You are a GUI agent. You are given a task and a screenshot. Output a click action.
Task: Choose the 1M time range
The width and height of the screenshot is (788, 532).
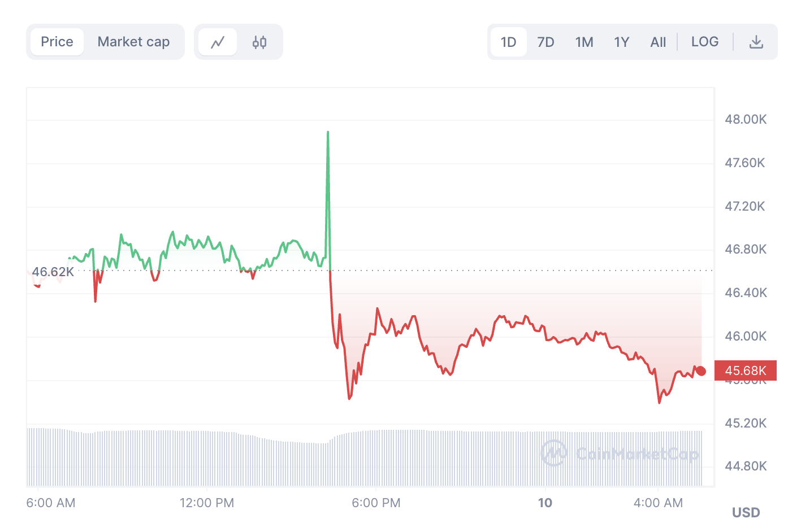point(584,42)
